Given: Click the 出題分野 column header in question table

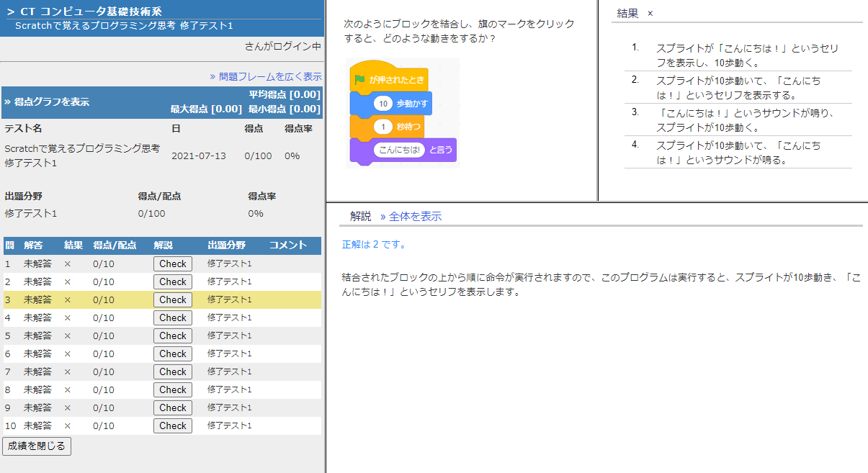Looking at the screenshot, I should (x=226, y=245).
